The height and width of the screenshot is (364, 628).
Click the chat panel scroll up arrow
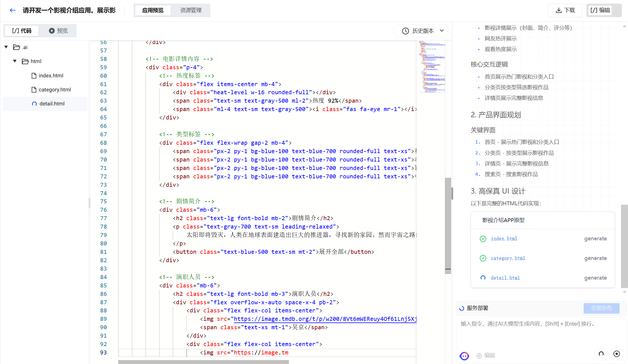pos(624,26)
